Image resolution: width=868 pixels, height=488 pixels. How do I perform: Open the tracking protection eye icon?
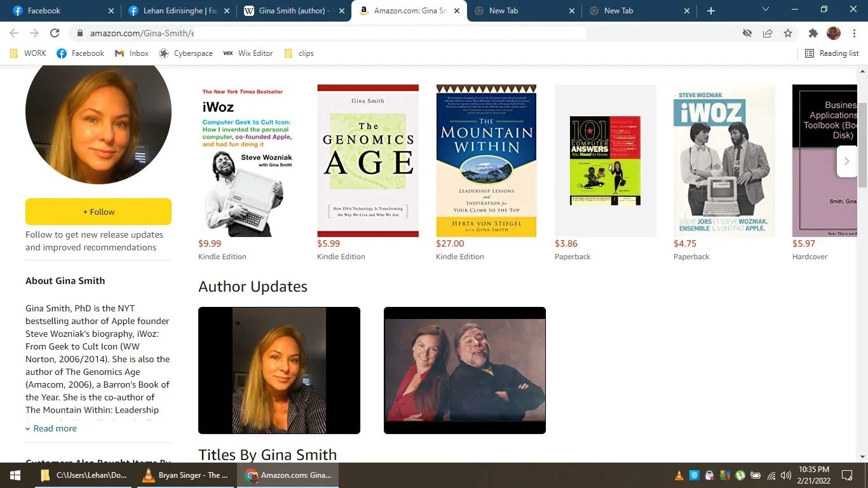click(747, 33)
